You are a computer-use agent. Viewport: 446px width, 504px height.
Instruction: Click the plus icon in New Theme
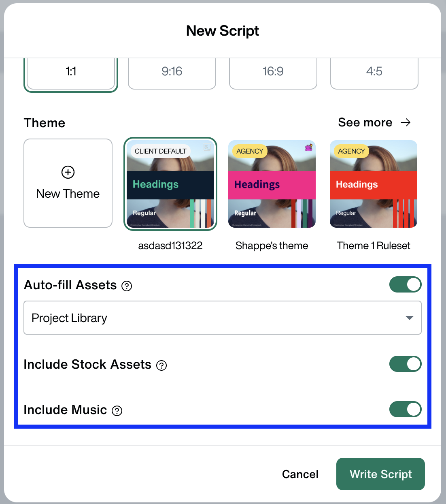click(68, 172)
